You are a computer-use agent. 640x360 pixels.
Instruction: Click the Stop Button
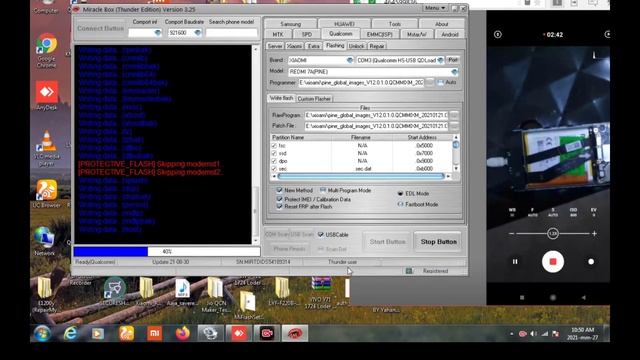(438, 242)
